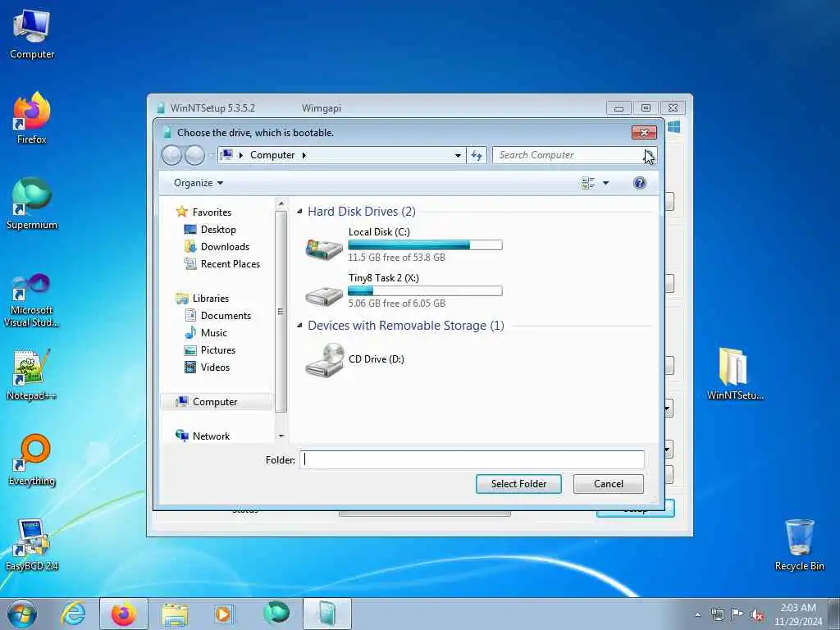Open Windows Media Player from taskbar
Viewport: 840px width, 630px height.
(x=223, y=614)
